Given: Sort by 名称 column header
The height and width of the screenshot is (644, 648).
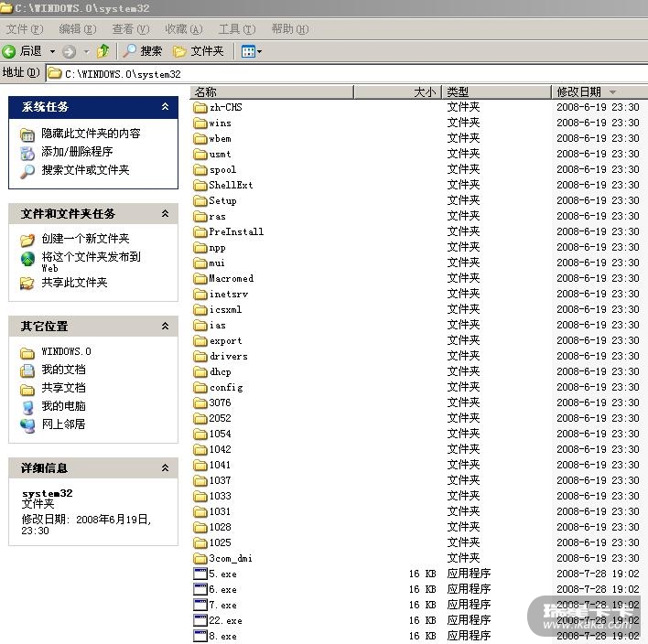Looking at the screenshot, I should click(272, 91).
